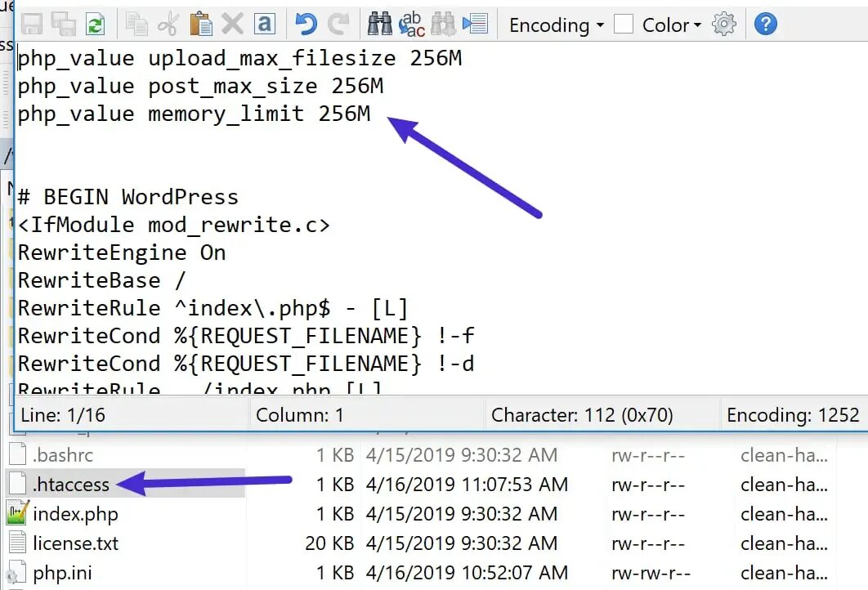The image size is (868, 590).
Task: Open Replace with the 'ab ac' icon
Action: [412, 25]
